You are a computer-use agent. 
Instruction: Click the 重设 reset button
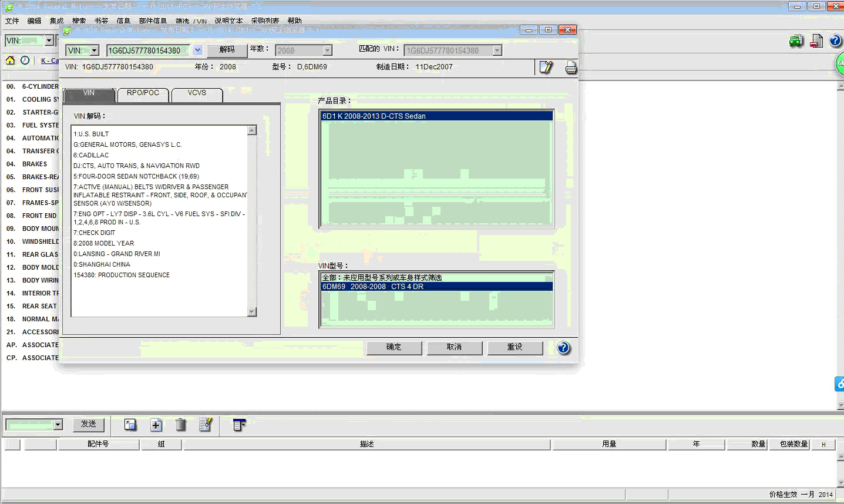(x=515, y=348)
